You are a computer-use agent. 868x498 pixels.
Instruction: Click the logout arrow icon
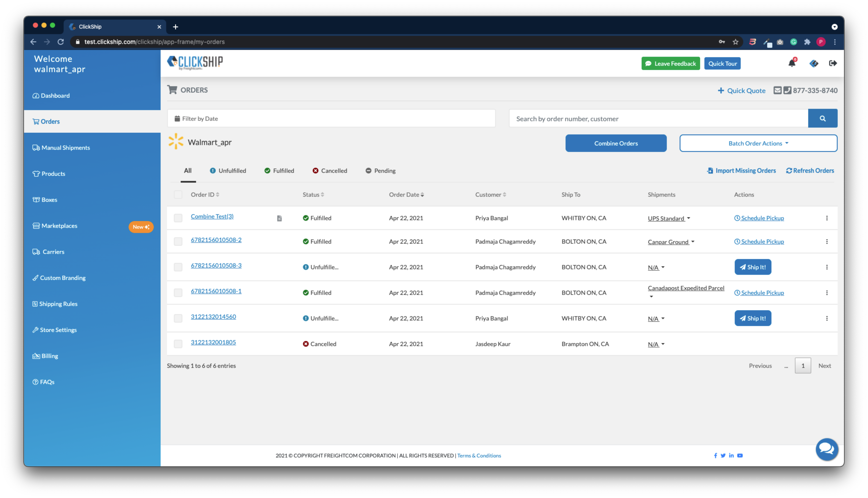point(833,63)
